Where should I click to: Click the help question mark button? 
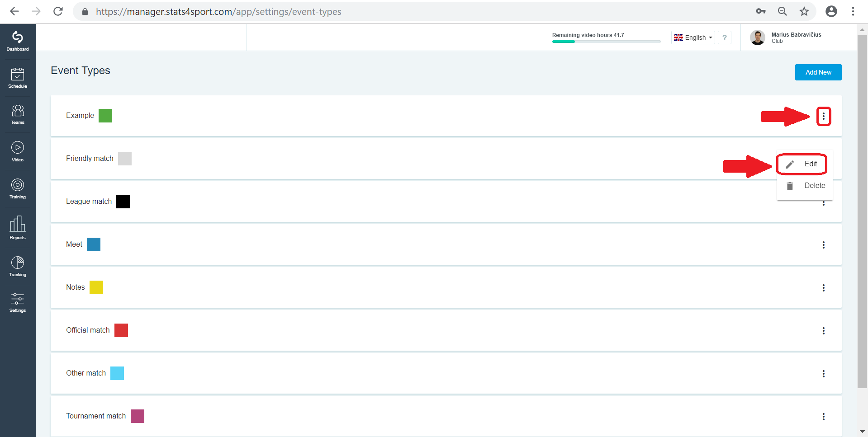725,38
